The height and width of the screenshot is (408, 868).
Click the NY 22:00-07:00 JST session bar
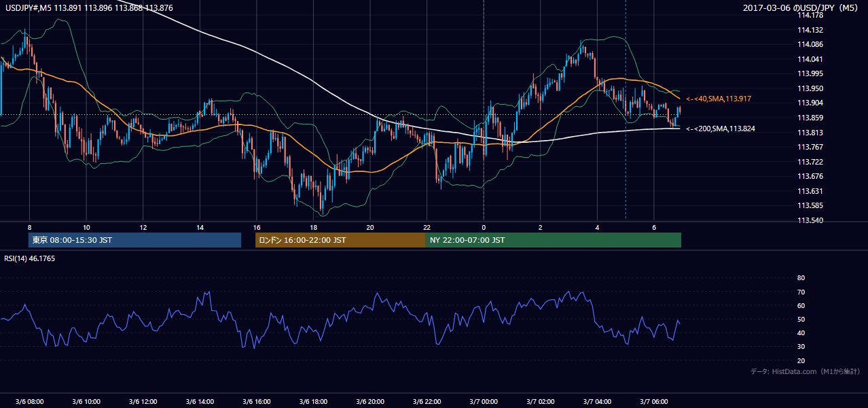(553, 240)
